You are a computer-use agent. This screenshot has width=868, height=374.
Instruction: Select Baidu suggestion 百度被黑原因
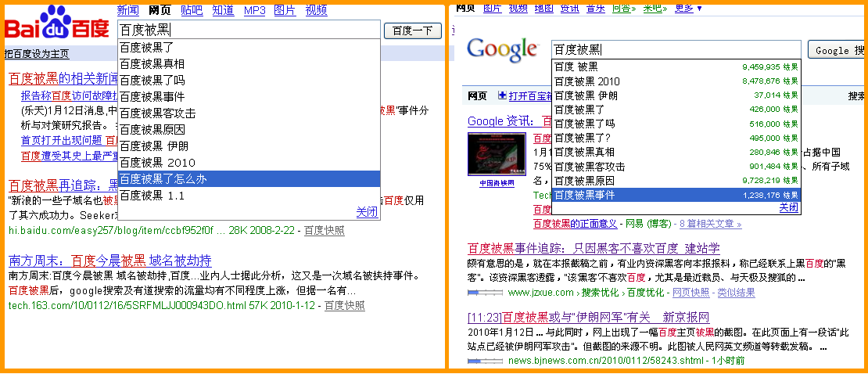pos(249,130)
